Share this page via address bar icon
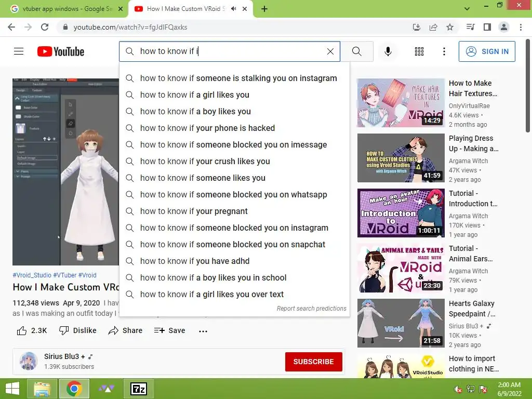 (433, 27)
